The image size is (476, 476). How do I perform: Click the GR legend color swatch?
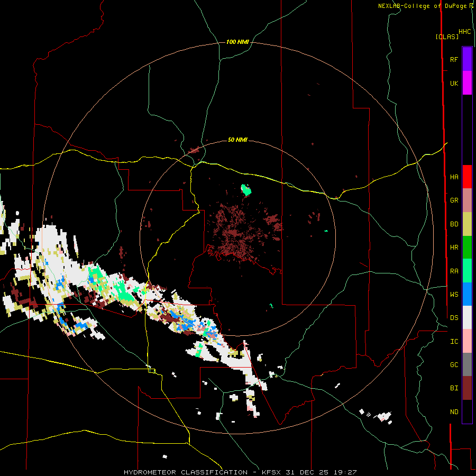click(467, 200)
